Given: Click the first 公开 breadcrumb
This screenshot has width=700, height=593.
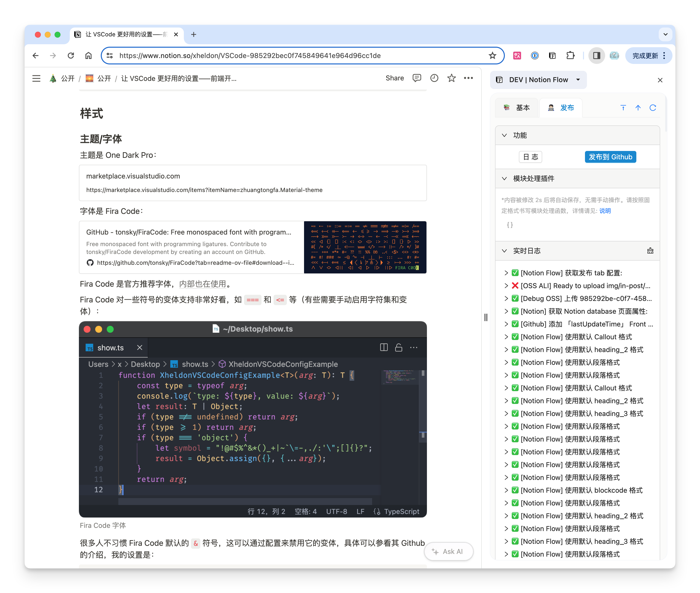Looking at the screenshot, I should pos(62,78).
